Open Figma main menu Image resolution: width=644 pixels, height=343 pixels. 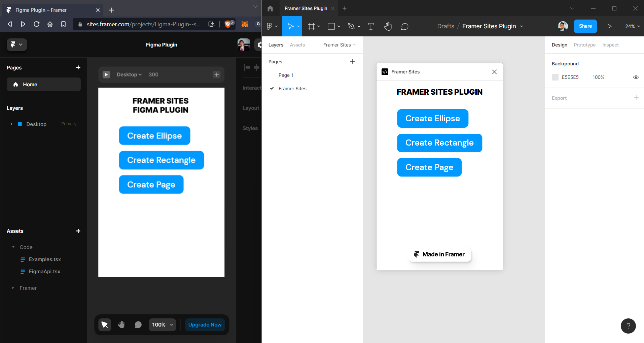pyautogui.click(x=272, y=26)
